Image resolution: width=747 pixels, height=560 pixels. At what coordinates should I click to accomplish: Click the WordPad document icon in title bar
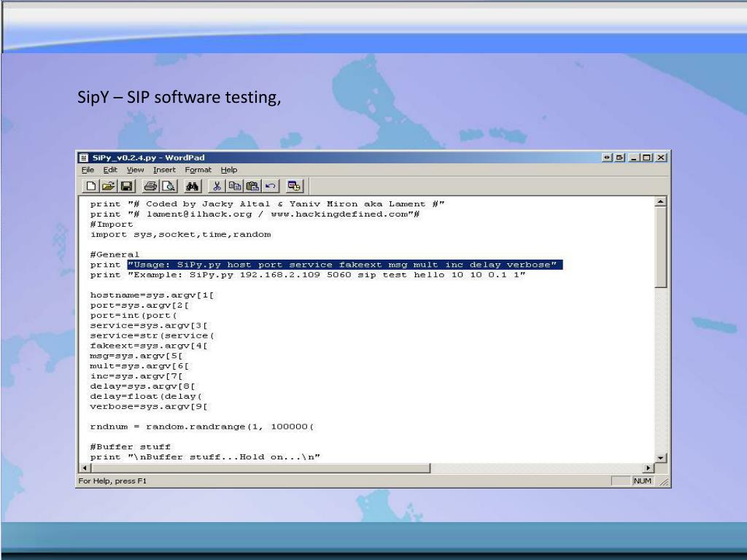click(x=84, y=157)
